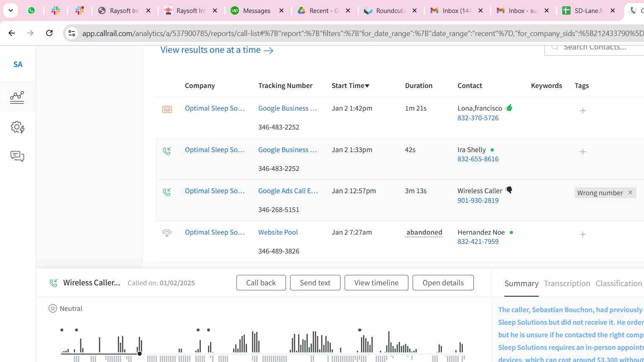Add a tag to the Hernandez Noe call
The width and height of the screenshot is (644, 362).
(x=582, y=234)
